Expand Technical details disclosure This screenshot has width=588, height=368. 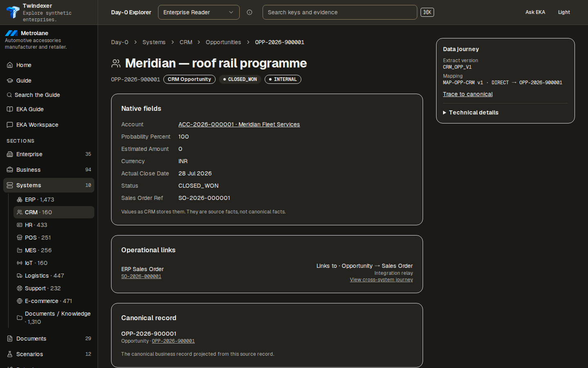pyautogui.click(x=471, y=112)
